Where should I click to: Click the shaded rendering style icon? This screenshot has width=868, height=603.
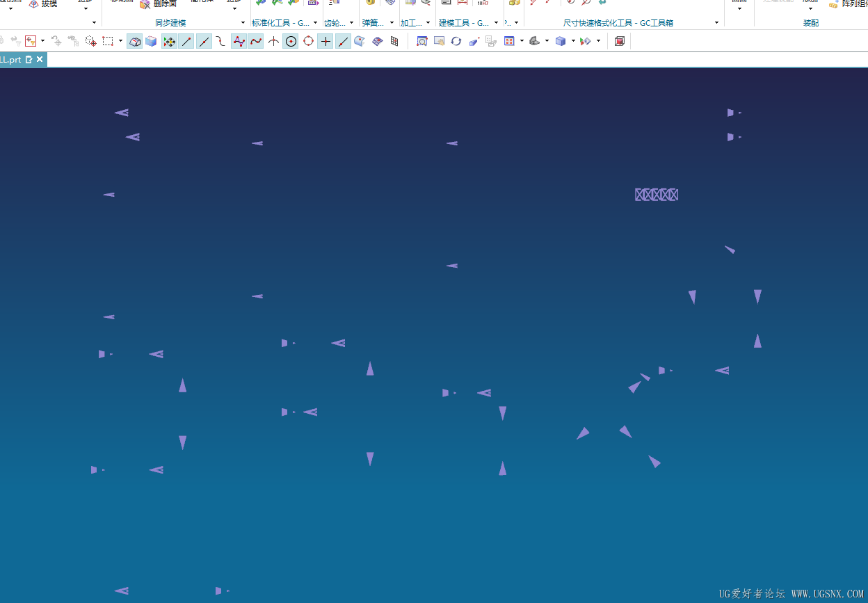pos(534,41)
